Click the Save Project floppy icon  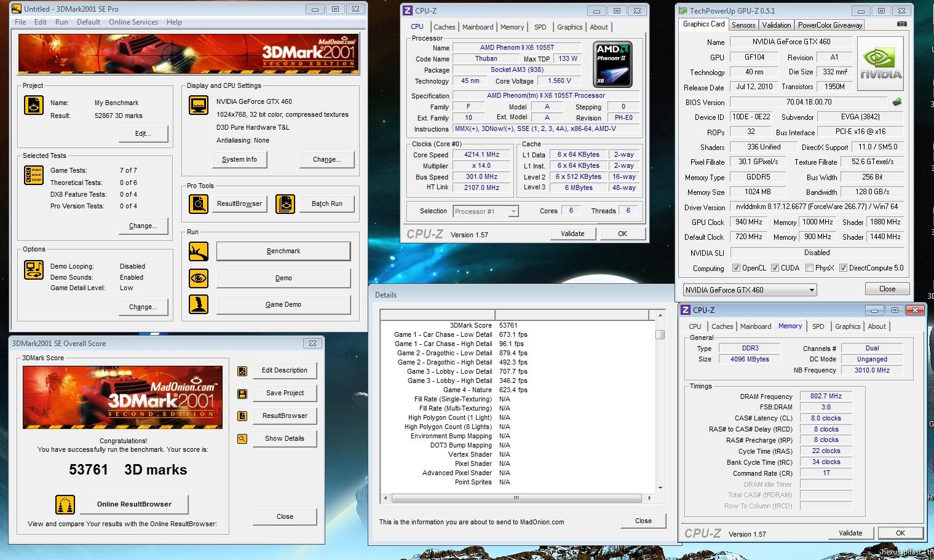click(x=242, y=393)
